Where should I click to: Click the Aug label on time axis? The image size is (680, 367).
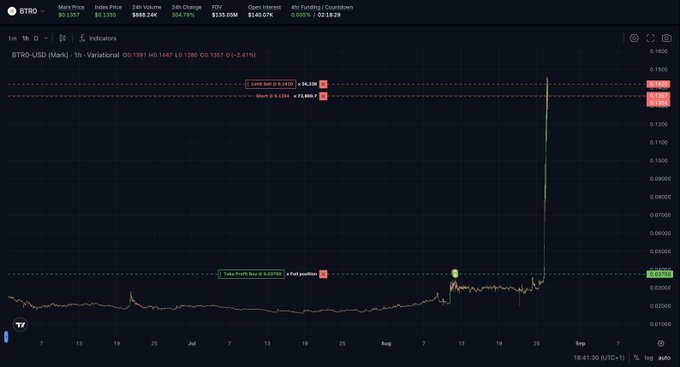point(386,344)
